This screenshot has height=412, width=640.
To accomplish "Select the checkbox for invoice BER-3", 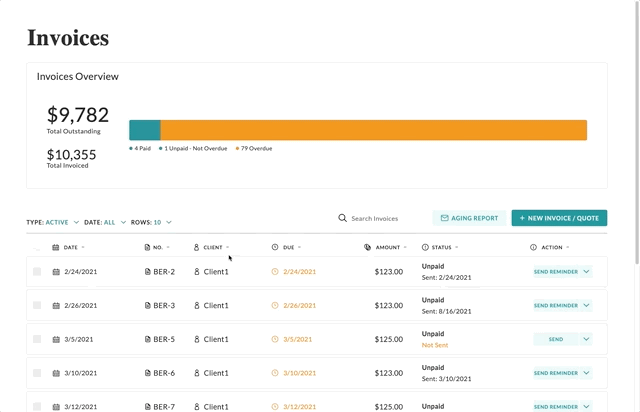I will tap(37, 305).
